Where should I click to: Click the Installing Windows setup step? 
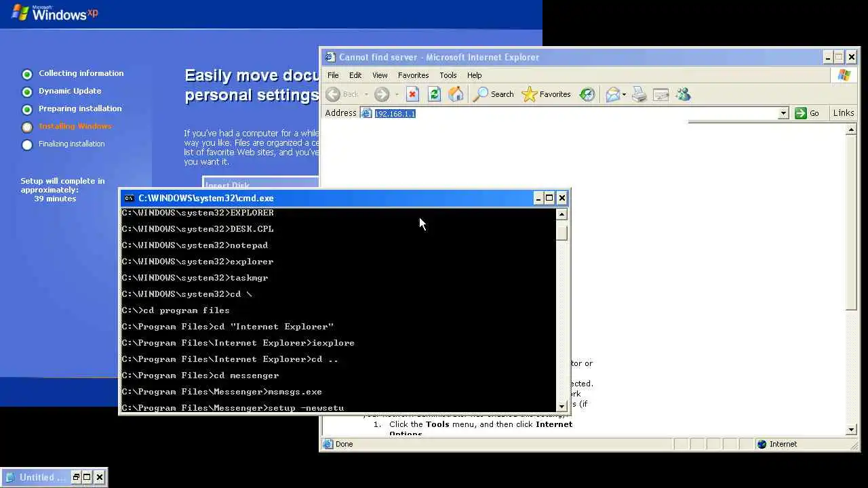pyautogui.click(x=75, y=126)
